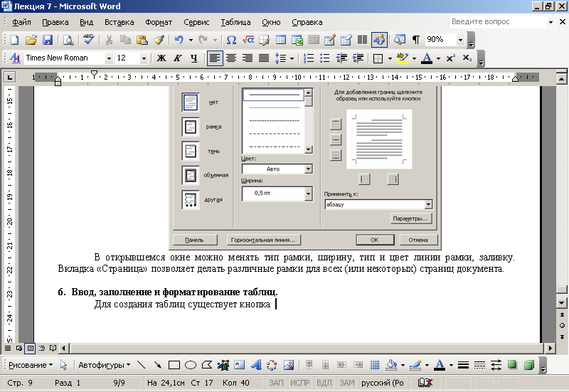Open the Файл menu
The image size is (569, 392).
tap(21, 22)
